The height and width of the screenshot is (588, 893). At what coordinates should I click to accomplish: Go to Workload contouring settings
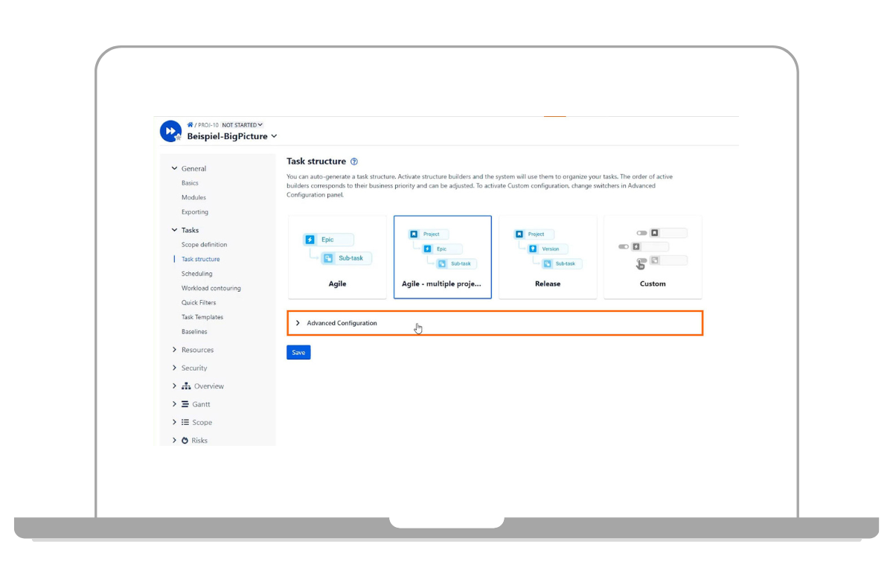[211, 288]
